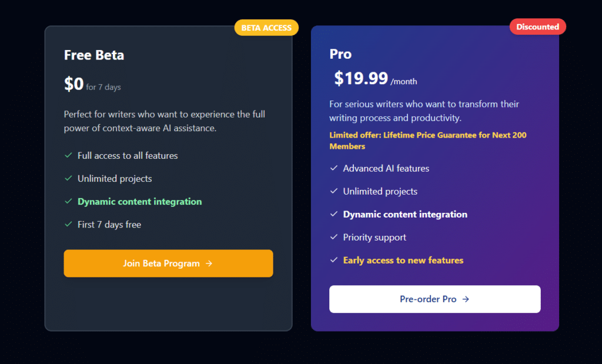Click the $0 price on the Free Beta card
This screenshot has width=602, height=364.
click(x=73, y=83)
